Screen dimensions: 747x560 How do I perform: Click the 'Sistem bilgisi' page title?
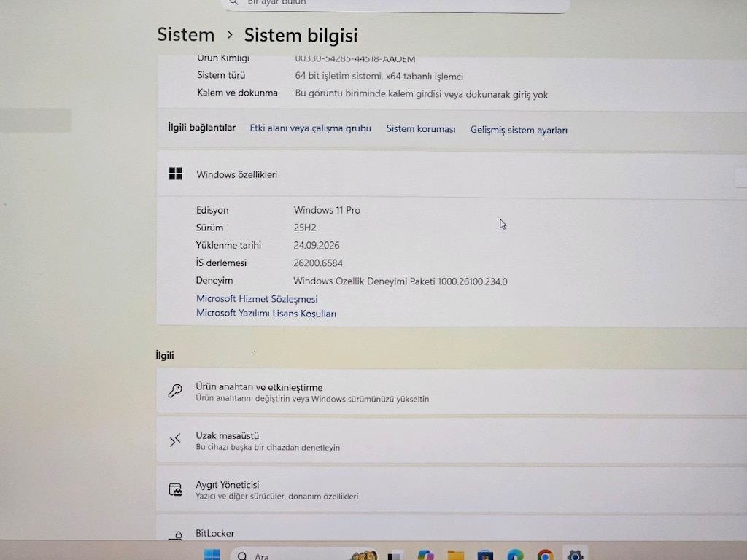click(301, 36)
